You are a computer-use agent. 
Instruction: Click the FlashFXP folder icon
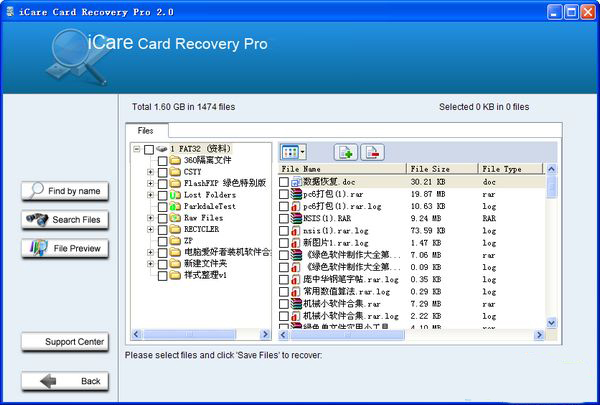click(x=175, y=183)
